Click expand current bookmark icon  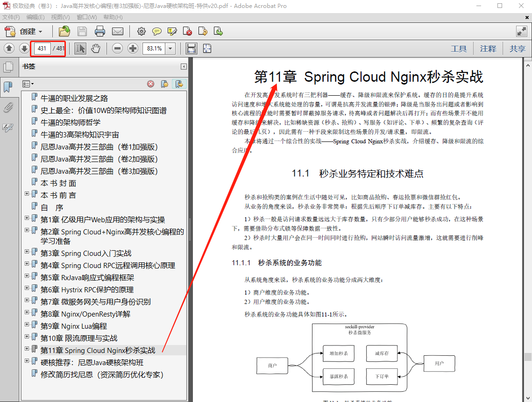click(x=179, y=84)
